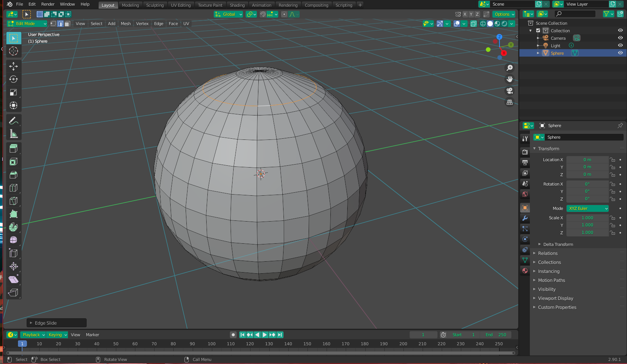Open the Playback dropdown
This screenshot has height=364, width=627.
tap(33, 335)
